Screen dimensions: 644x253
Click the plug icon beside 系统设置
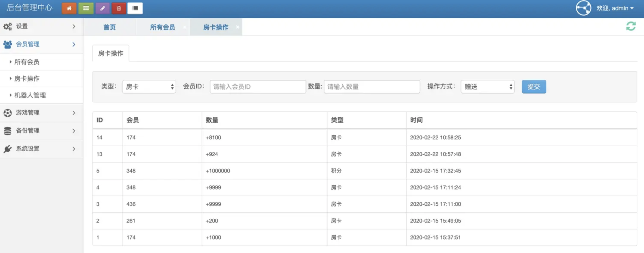click(7, 149)
